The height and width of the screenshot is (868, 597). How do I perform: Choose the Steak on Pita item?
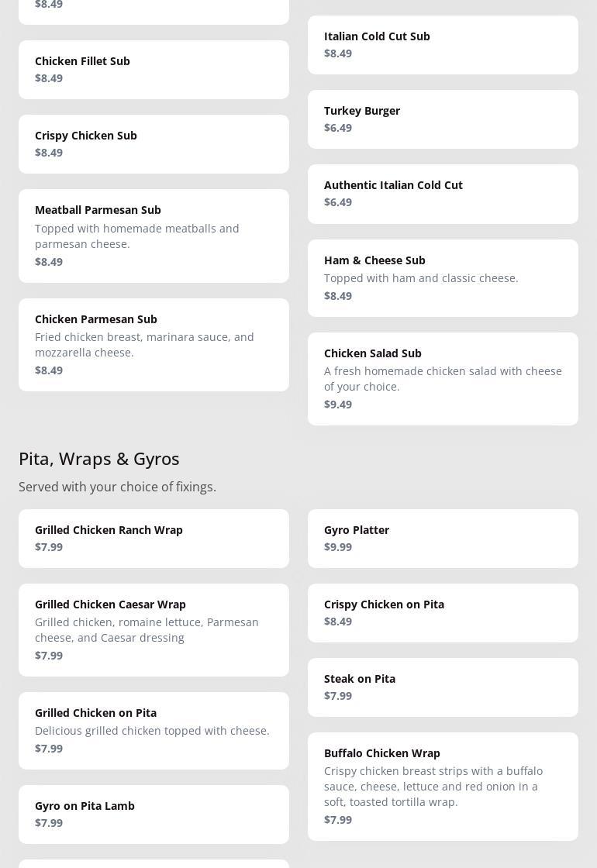click(443, 687)
